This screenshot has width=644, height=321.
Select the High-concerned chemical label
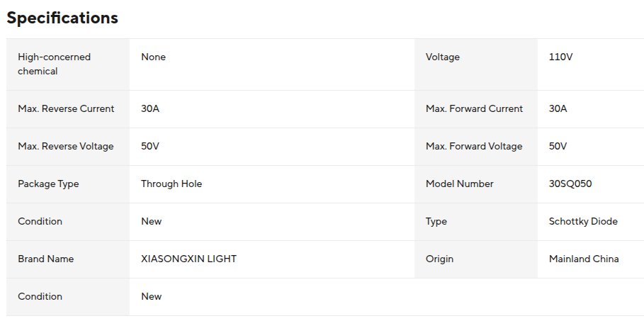pos(54,64)
